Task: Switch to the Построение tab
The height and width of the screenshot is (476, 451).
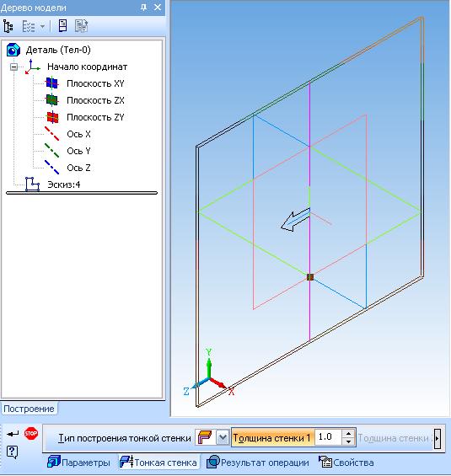Action: click(29, 409)
